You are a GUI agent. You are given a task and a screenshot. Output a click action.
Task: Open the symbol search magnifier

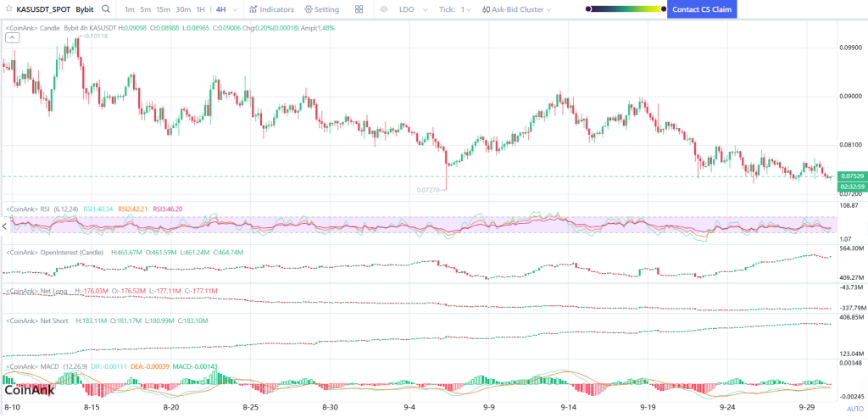coord(105,9)
